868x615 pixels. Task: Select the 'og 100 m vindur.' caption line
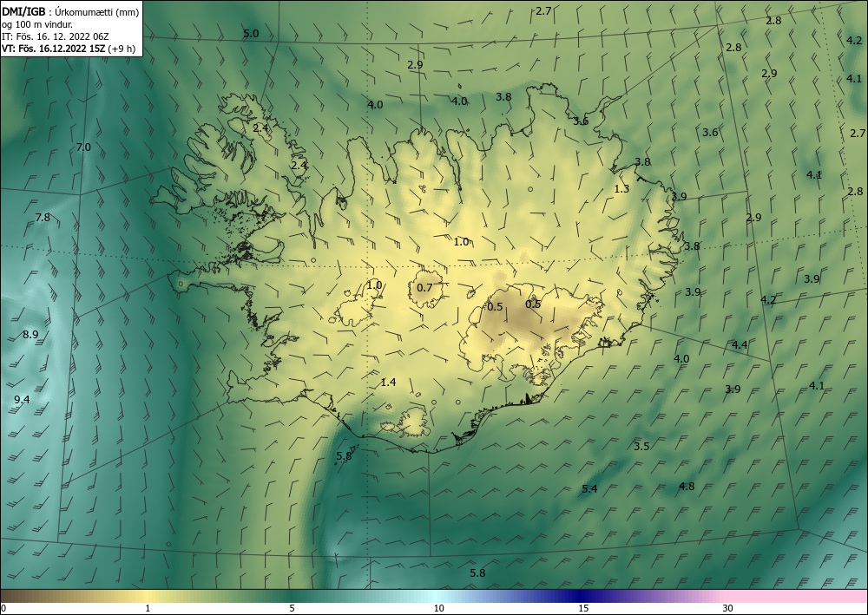click(37, 24)
